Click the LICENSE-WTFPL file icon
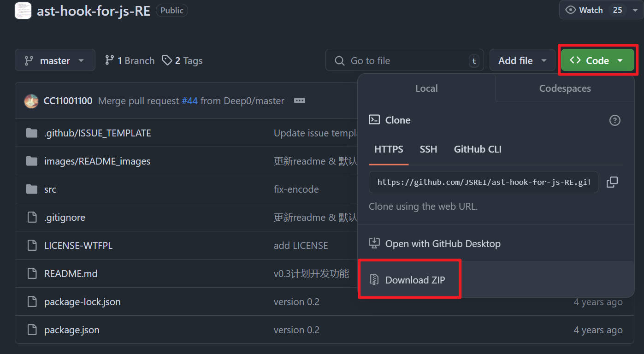This screenshot has height=354, width=644. point(32,246)
